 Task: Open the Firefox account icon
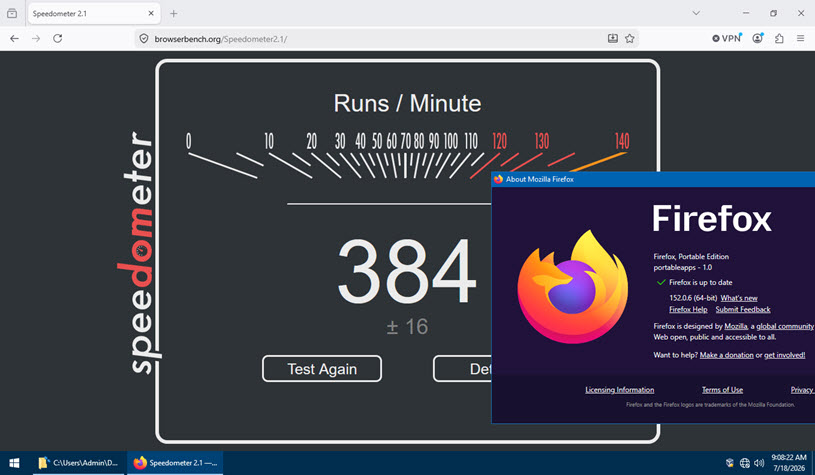(758, 38)
